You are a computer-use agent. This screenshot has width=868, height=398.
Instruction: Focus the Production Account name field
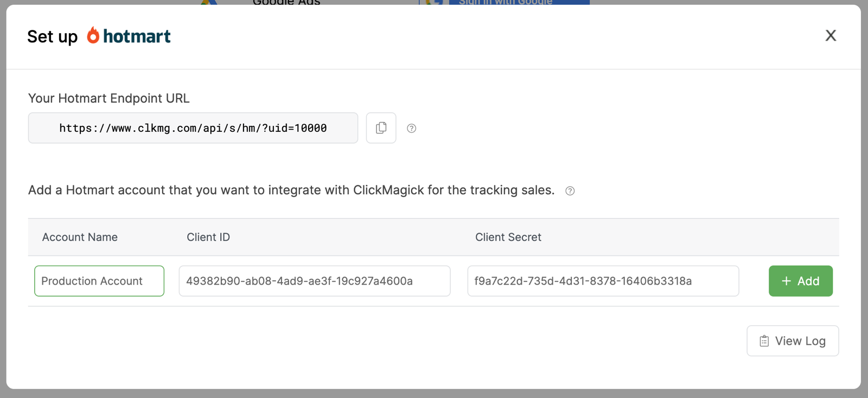tap(99, 281)
